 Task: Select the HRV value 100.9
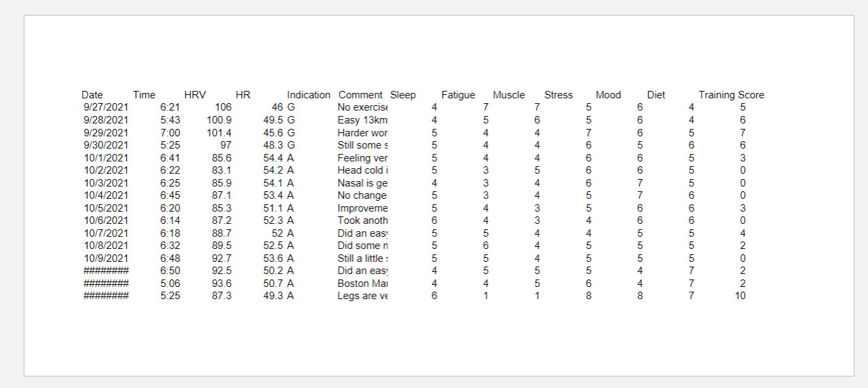tap(219, 120)
